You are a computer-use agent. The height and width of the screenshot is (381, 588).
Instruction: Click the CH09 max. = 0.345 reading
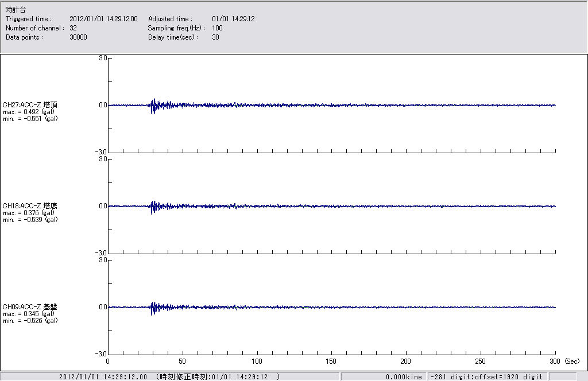pos(29,313)
